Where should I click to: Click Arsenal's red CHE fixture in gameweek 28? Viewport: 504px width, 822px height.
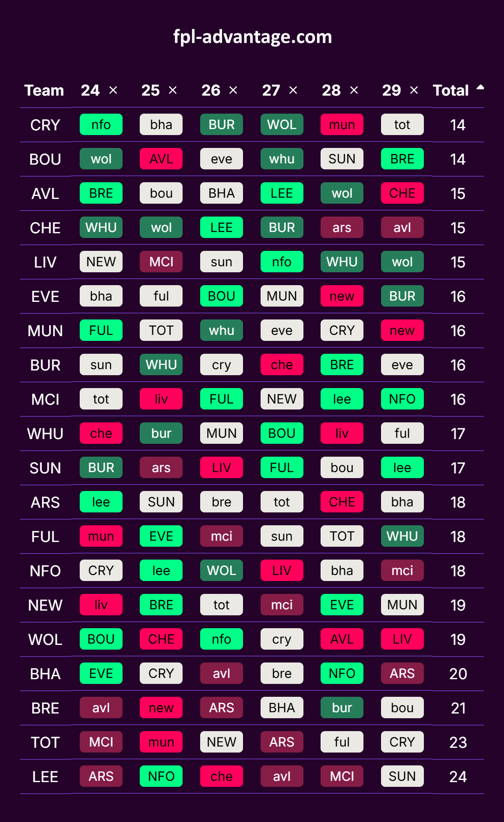(342, 502)
